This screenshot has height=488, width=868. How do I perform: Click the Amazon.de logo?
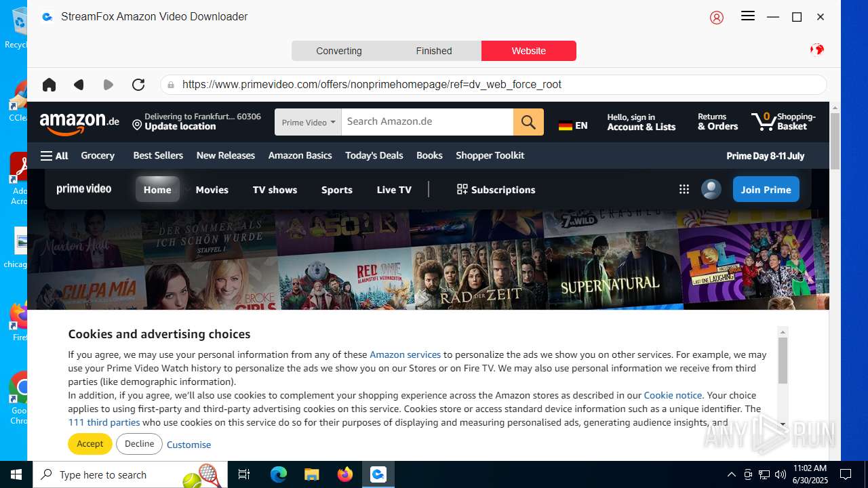coord(79,123)
